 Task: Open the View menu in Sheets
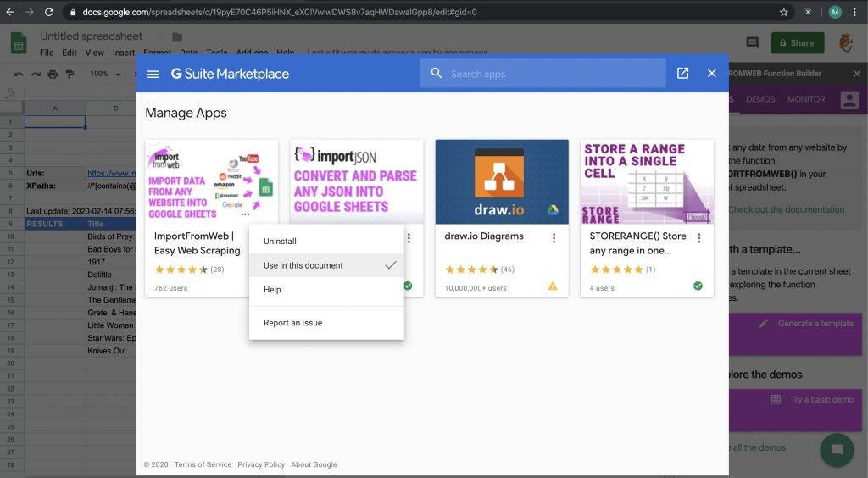click(x=94, y=53)
